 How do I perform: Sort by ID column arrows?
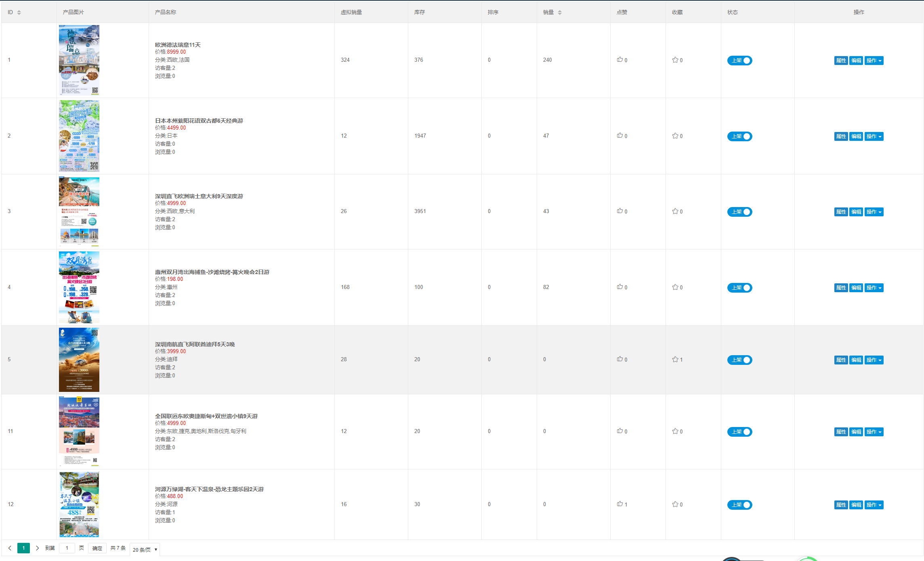tap(19, 13)
